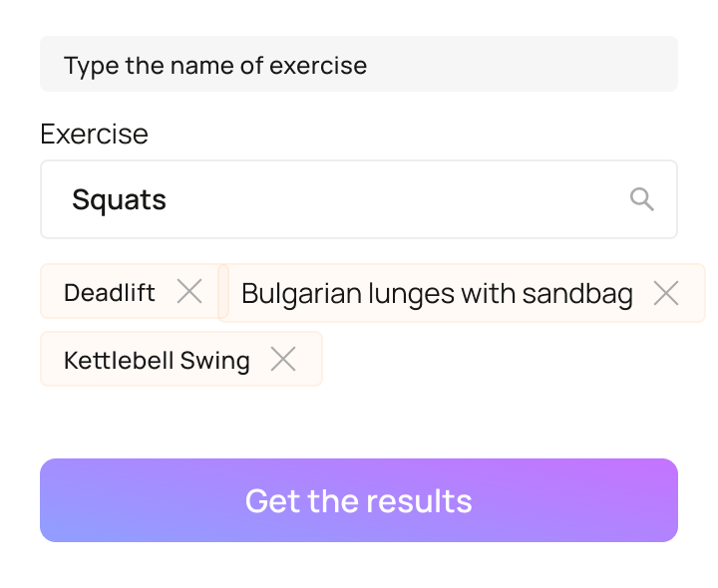
Task: Focus the 'Type the name of exercise' field
Action: point(359,65)
